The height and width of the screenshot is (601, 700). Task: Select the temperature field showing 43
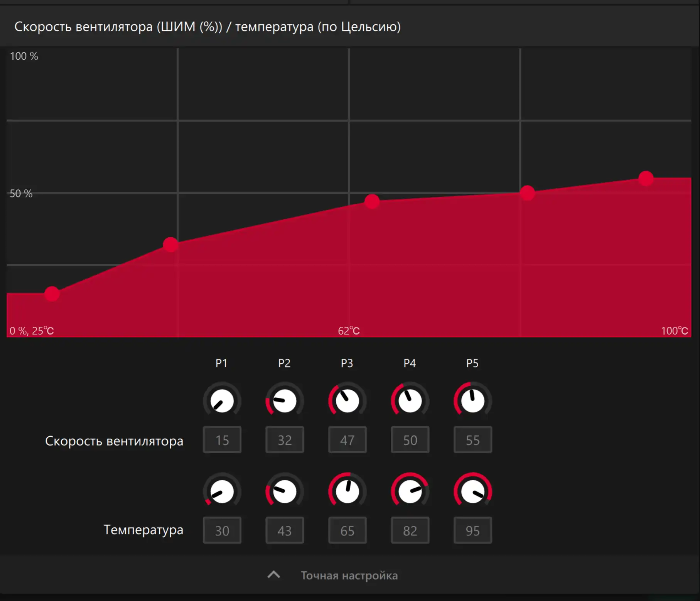(x=285, y=530)
